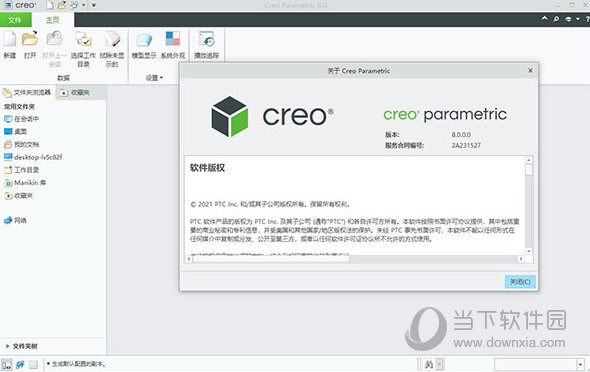
Task: Click the version number 8.0.0.0 text
Action: (461, 135)
